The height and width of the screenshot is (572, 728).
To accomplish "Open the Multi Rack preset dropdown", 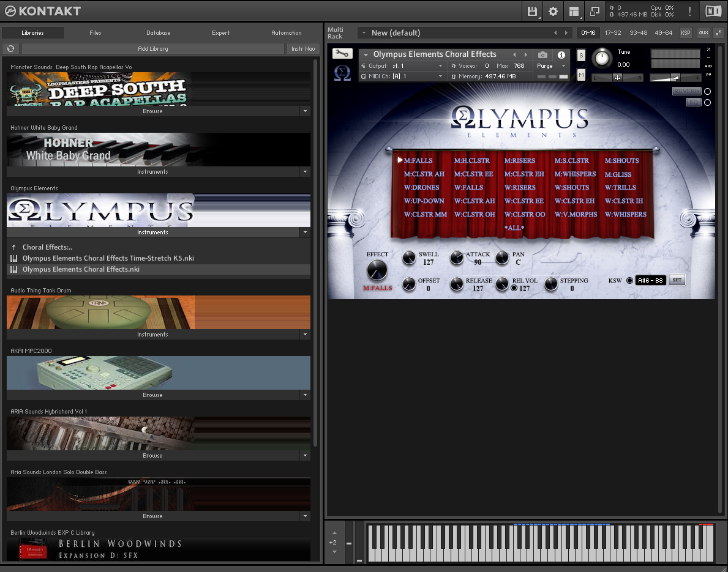I will tap(364, 33).
